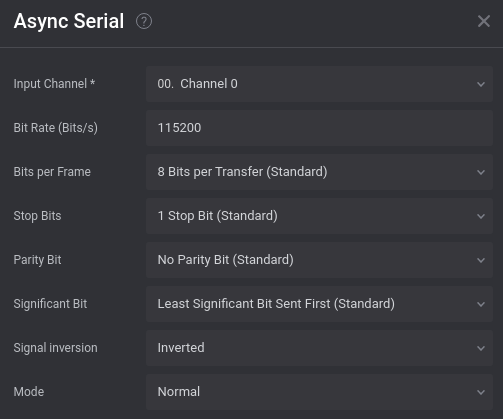Click the chevron arrow beside 8 Bits per Transfer
Screen dimensions: 503x419
click(x=481, y=172)
